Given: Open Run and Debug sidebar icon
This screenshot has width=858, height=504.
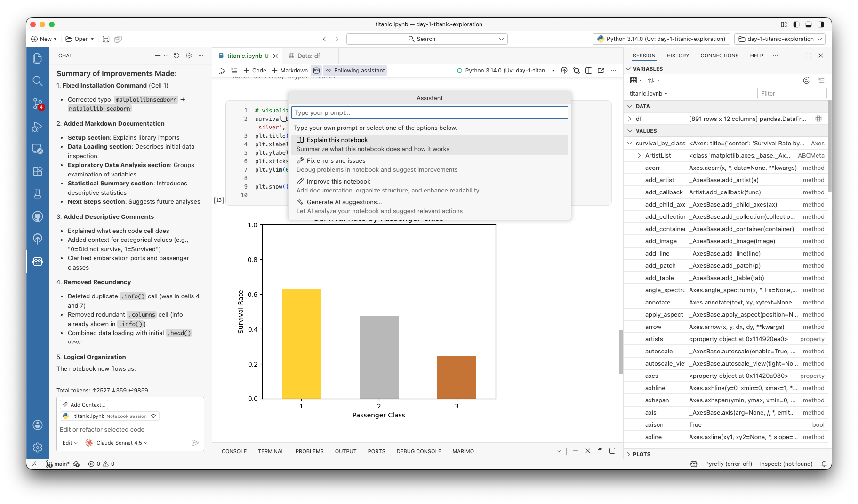Looking at the screenshot, I should pyautogui.click(x=38, y=126).
